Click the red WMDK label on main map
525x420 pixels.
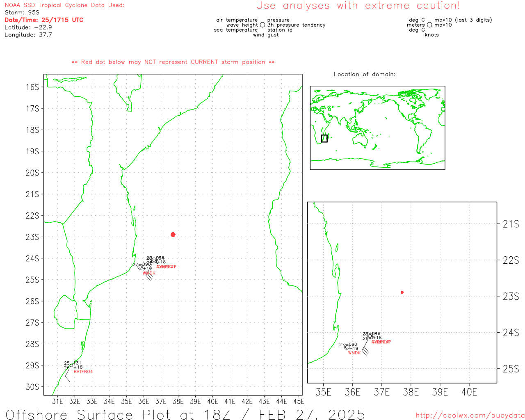click(149, 273)
